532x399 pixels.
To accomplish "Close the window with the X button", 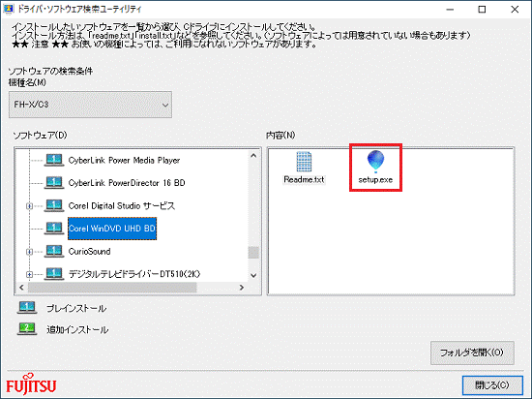I will point(515,10).
